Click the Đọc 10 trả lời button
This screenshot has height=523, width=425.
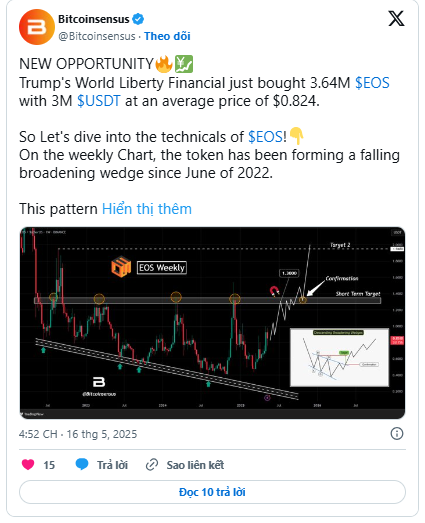coord(212,492)
